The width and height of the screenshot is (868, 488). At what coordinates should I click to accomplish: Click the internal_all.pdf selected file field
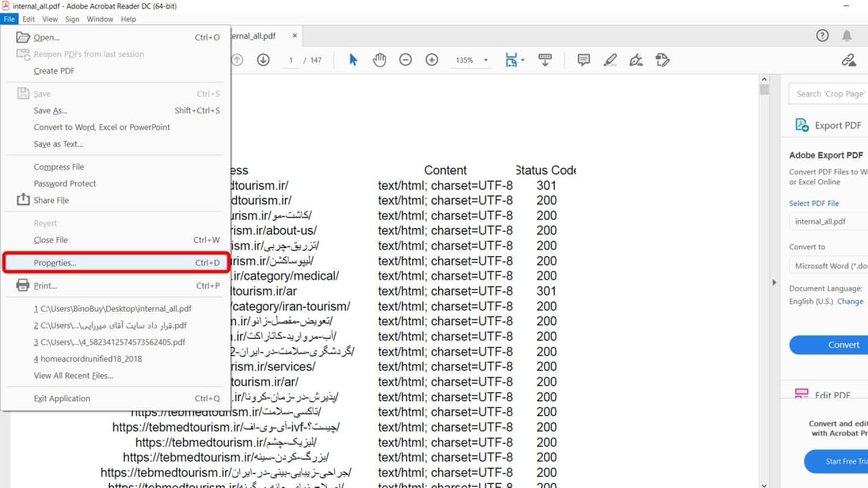(x=829, y=221)
